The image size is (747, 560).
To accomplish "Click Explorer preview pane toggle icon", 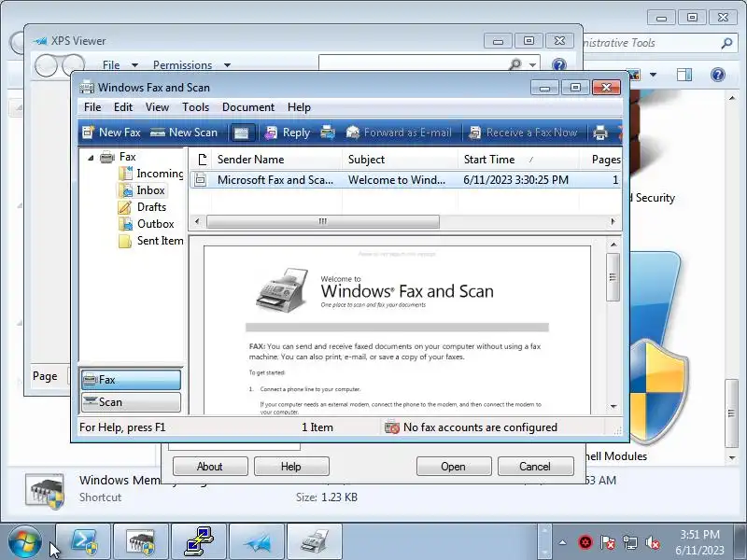I will pos(684,75).
